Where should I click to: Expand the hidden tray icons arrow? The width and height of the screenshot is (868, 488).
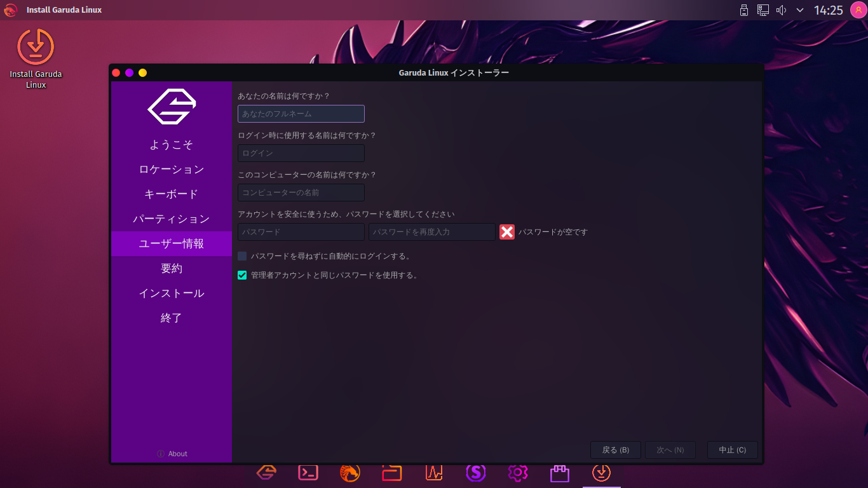(x=800, y=10)
